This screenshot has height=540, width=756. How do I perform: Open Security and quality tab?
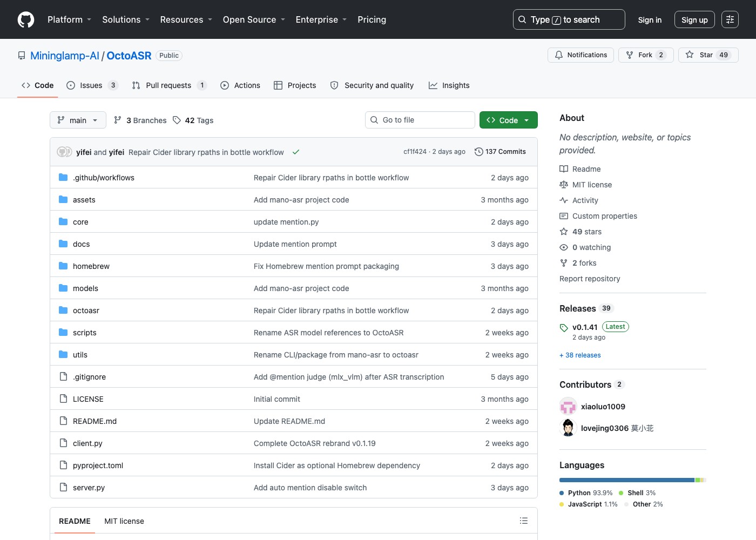coord(372,85)
